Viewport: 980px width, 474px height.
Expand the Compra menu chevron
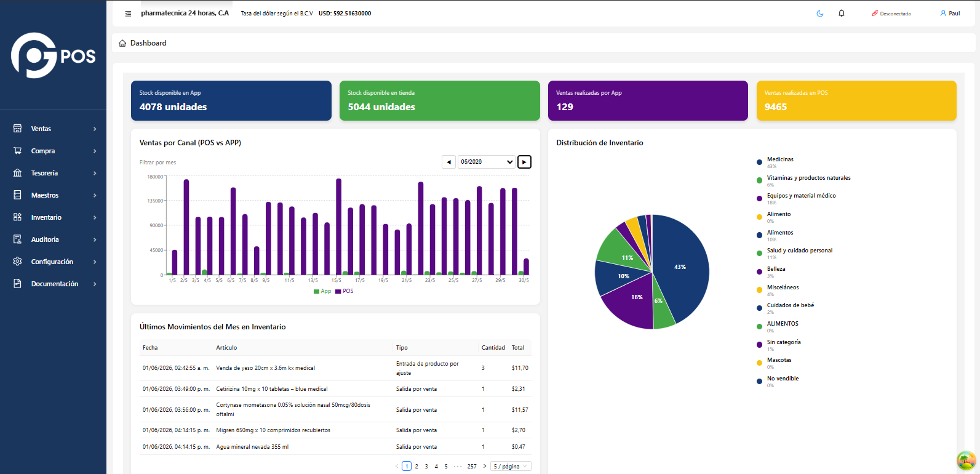click(95, 151)
